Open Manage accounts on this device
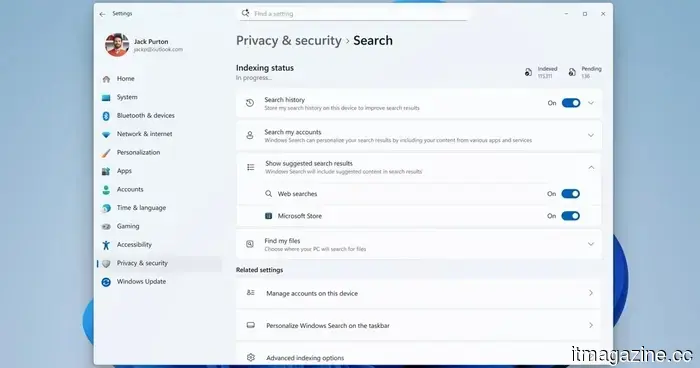The height and width of the screenshot is (368, 700). pyautogui.click(x=419, y=293)
